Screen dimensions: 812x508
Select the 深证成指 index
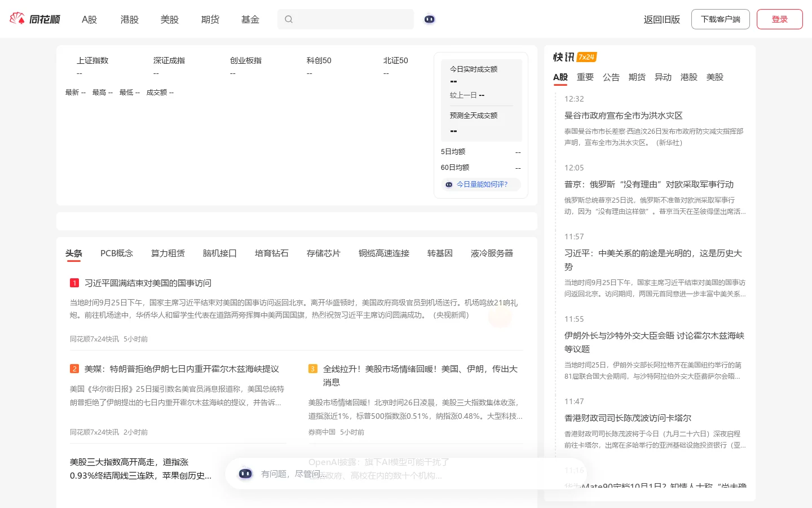click(169, 60)
